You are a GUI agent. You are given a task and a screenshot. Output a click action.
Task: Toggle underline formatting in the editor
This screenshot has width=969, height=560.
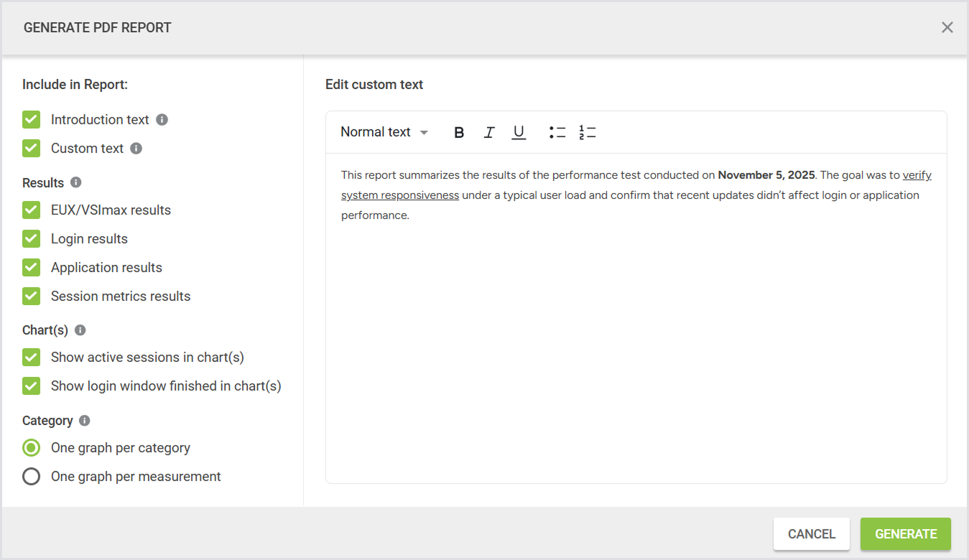point(519,132)
